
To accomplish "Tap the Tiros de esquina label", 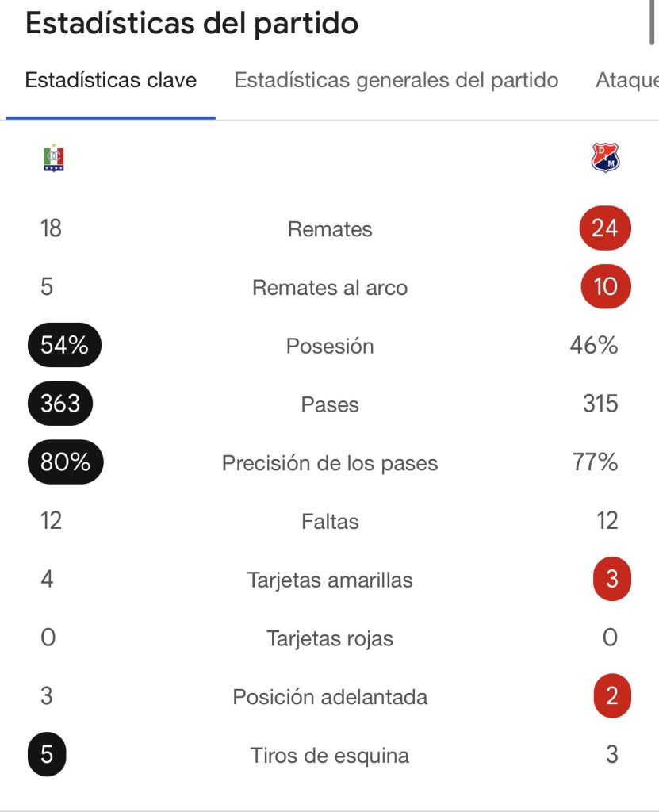I will pyautogui.click(x=330, y=756).
